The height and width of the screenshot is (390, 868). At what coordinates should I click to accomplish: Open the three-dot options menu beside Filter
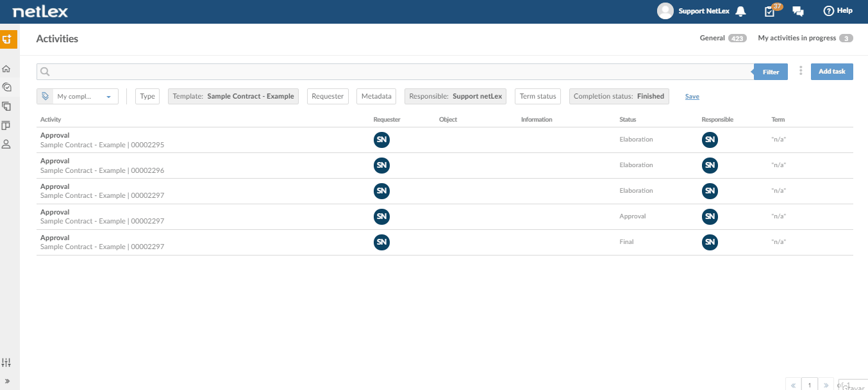pos(801,71)
